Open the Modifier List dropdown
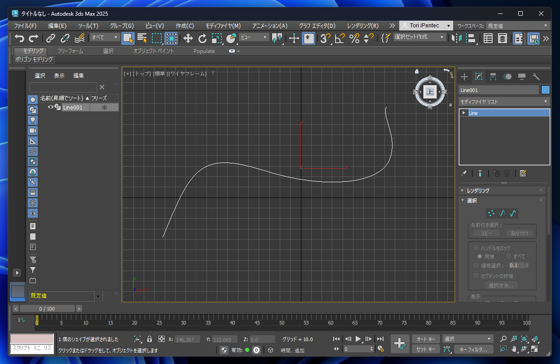The height and width of the screenshot is (364, 560). (x=504, y=102)
